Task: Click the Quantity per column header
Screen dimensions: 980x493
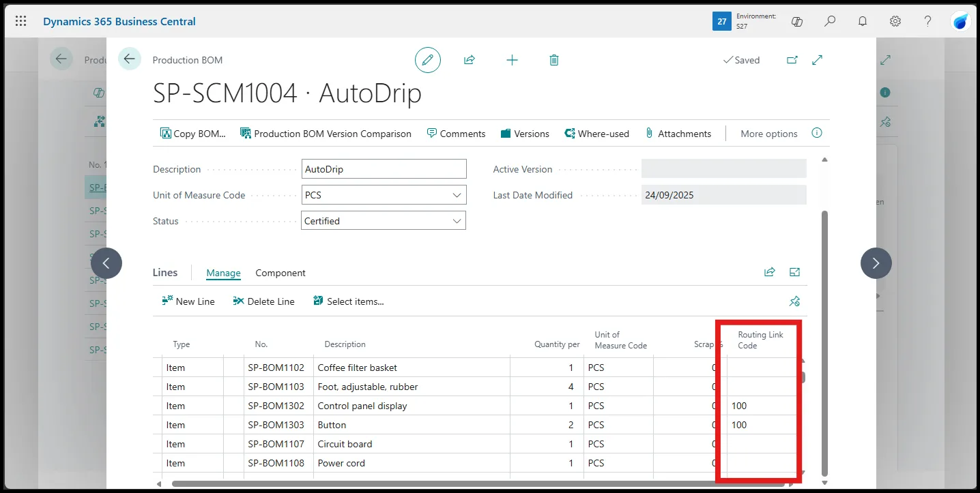Action: 557,344
